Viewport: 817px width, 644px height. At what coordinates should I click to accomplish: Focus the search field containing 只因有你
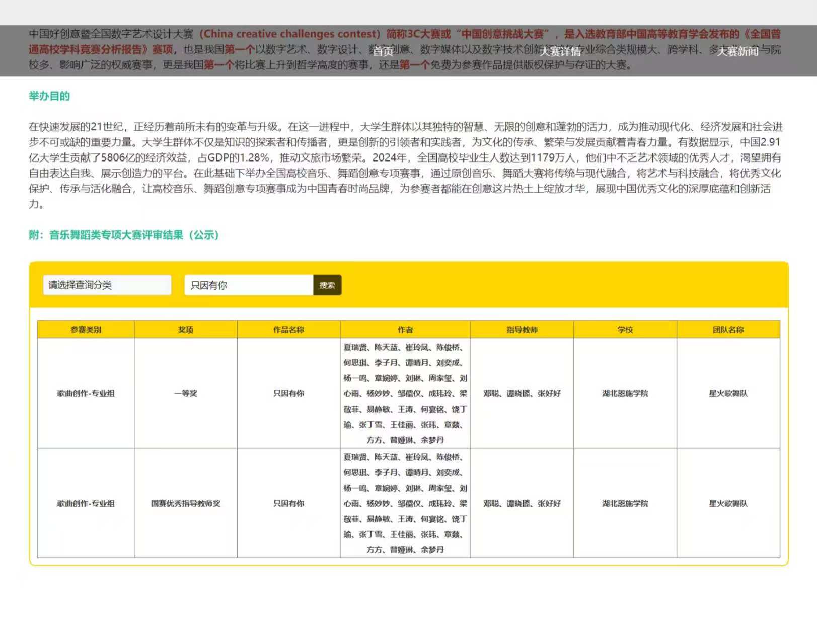249,285
